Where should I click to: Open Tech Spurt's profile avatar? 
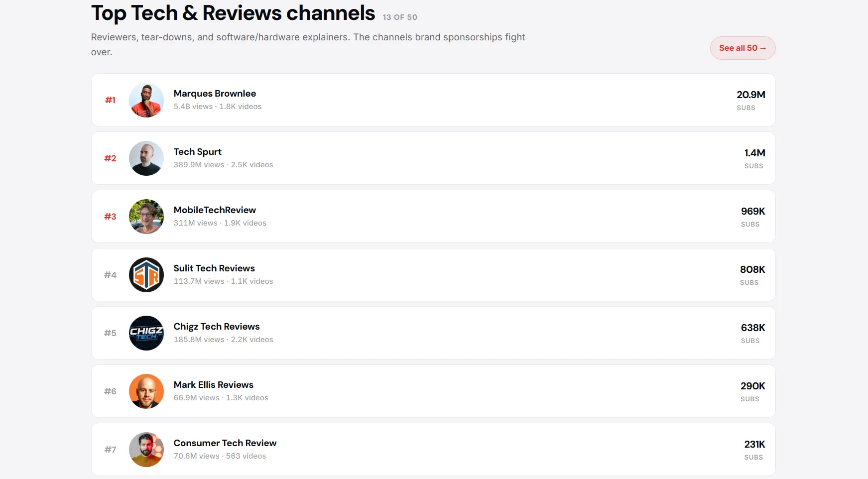pyautogui.click(x=146, y=158)
